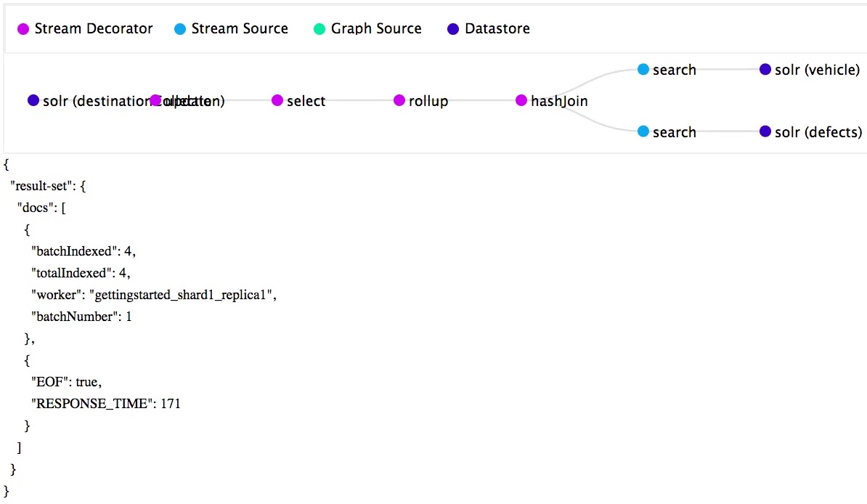
Task: Click the rollup node label
Action: tap(428, 101)
